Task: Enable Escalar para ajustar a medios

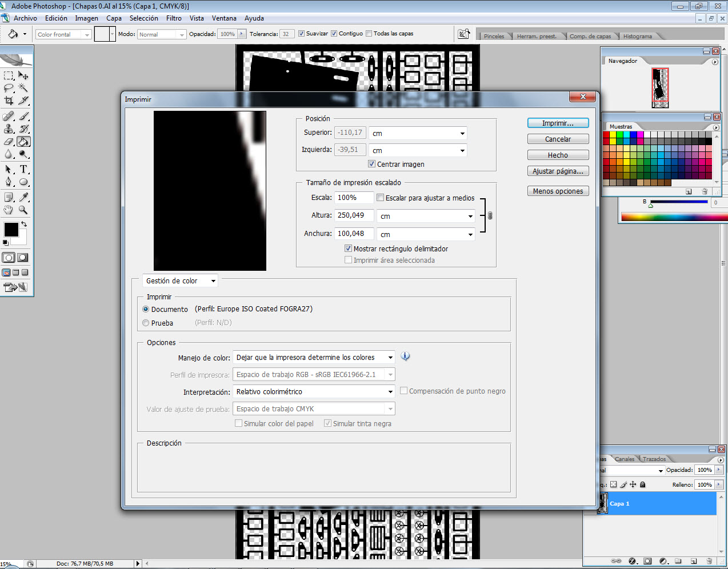Action: pos(381,198)
